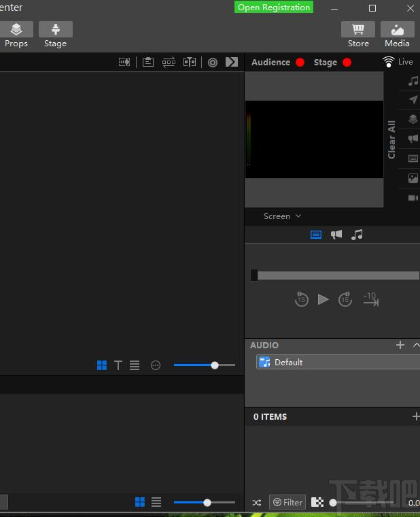Click the shuffle icon
Viewport: 420px width, 517px height.
pyautogui.click(x=257, y=503)
